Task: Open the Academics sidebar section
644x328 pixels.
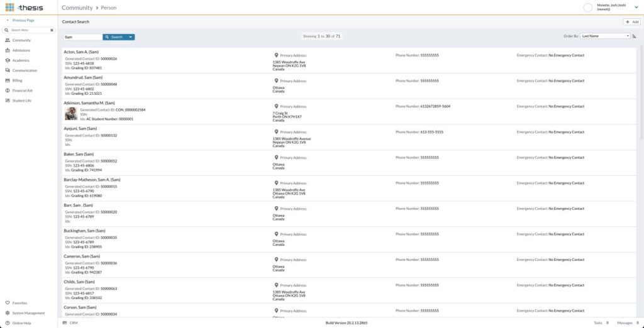Action: [21, 60]
